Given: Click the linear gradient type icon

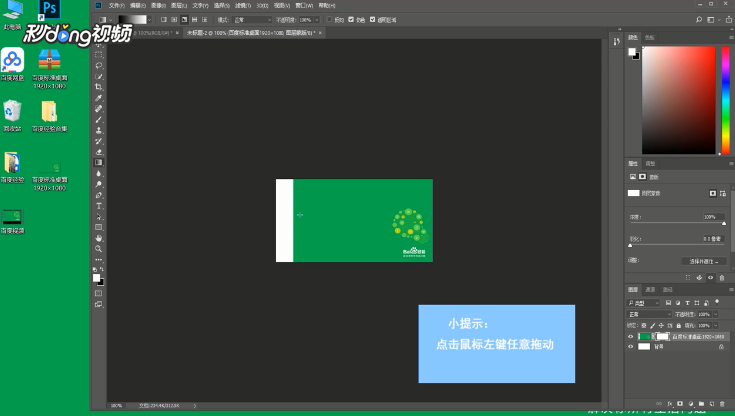Looking at the screenshot, I should tap(164, 20).
